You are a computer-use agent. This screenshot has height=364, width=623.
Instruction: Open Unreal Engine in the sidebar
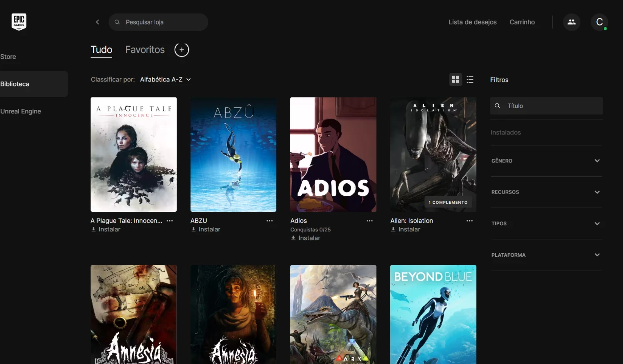[x=20, y=111]
